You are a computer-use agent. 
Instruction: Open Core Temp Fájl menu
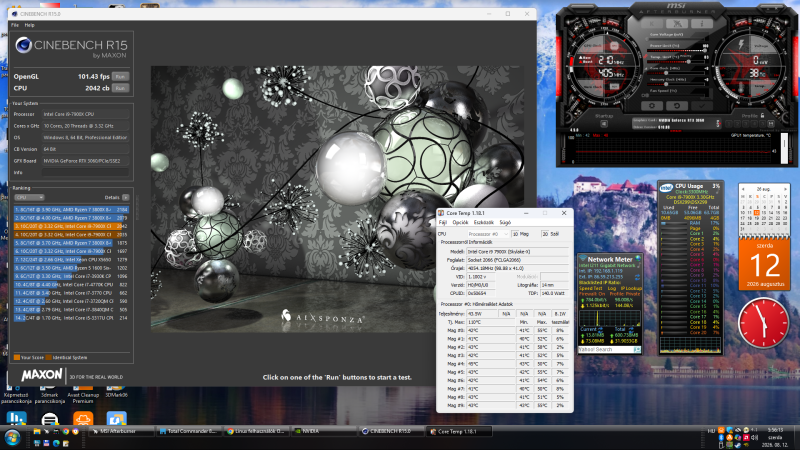tap(443, 222)
